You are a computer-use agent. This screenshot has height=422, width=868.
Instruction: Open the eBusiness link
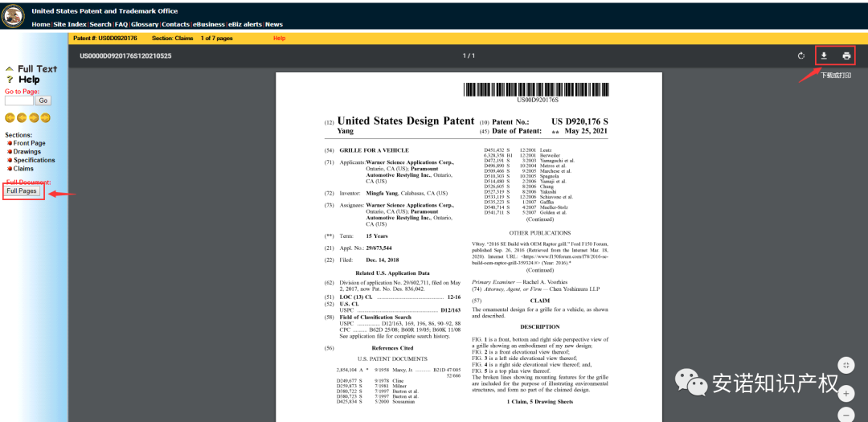[209, 24]
